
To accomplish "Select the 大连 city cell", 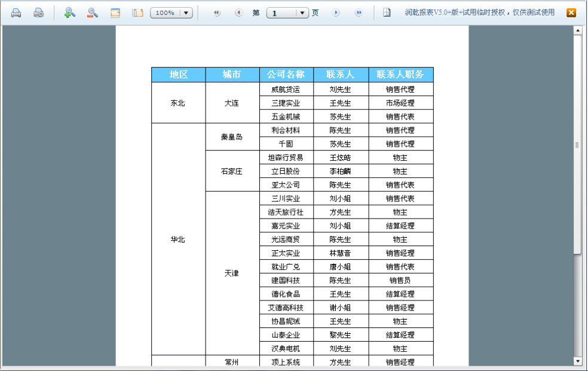I will [232, 103].
